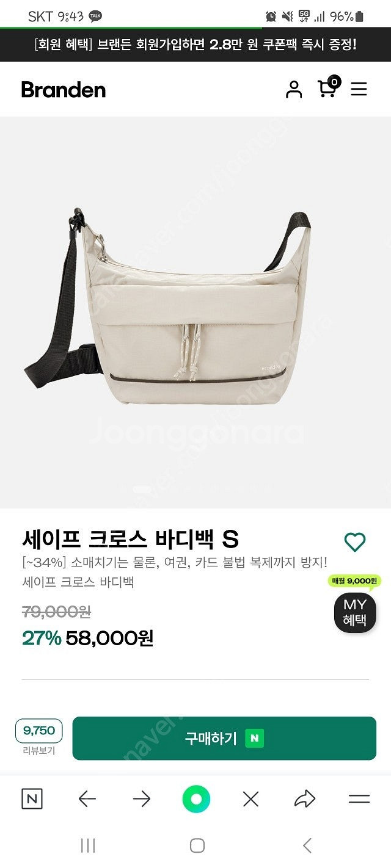Share the page with the share arrow
The image size is (391, 868).
pyautogui.click(x=305, y=798)
